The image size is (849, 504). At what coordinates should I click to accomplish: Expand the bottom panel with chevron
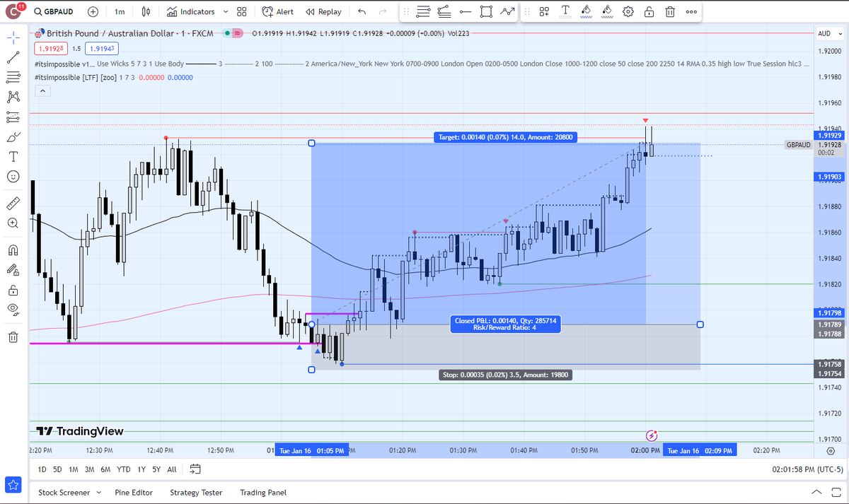tap(817, 492)
